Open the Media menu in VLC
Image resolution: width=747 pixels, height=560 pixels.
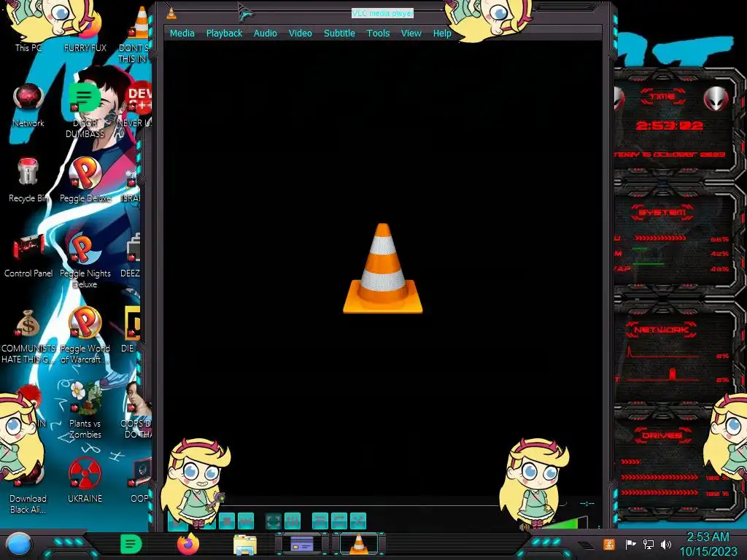(182, 34)
